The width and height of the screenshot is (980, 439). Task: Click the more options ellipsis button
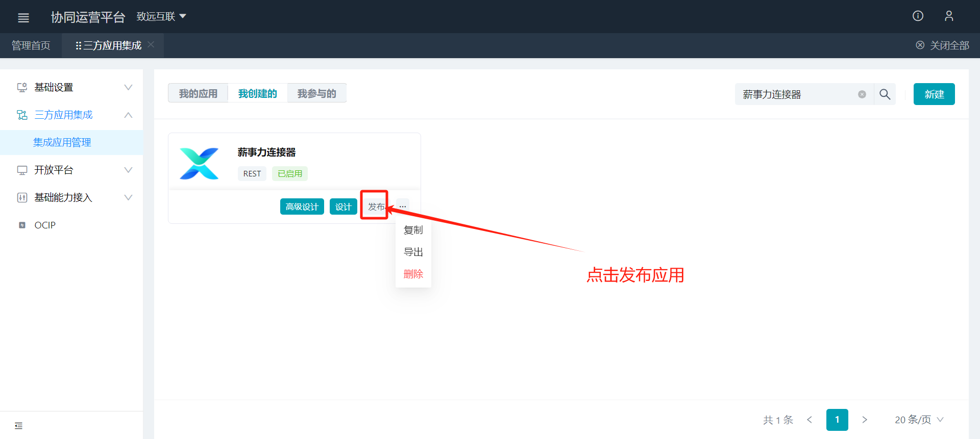pos(403,206)
